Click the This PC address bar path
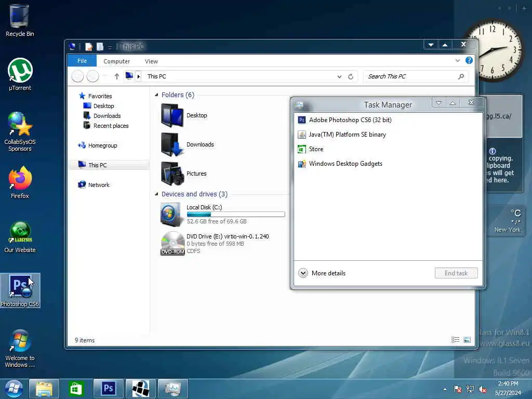The height and width of the screenshot is (399, 532). tap(156, 76)
